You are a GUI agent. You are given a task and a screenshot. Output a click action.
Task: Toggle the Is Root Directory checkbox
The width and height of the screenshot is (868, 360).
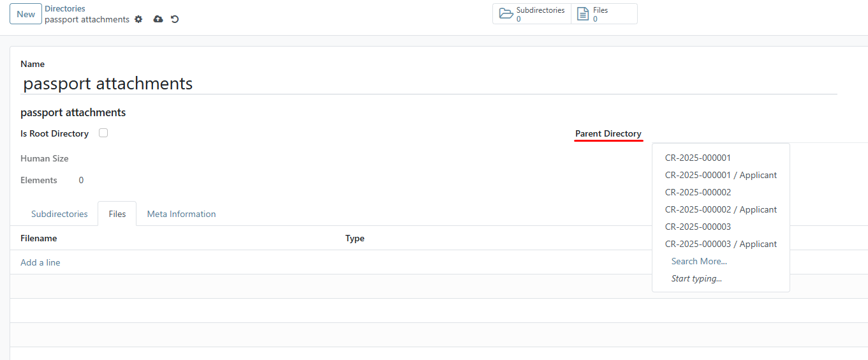103,133
